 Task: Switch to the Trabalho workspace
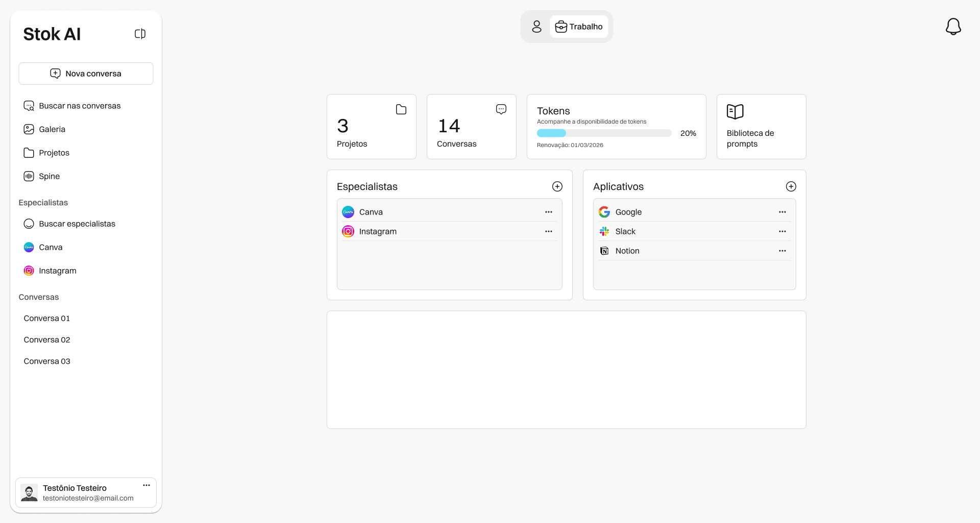tap(579, 27)
